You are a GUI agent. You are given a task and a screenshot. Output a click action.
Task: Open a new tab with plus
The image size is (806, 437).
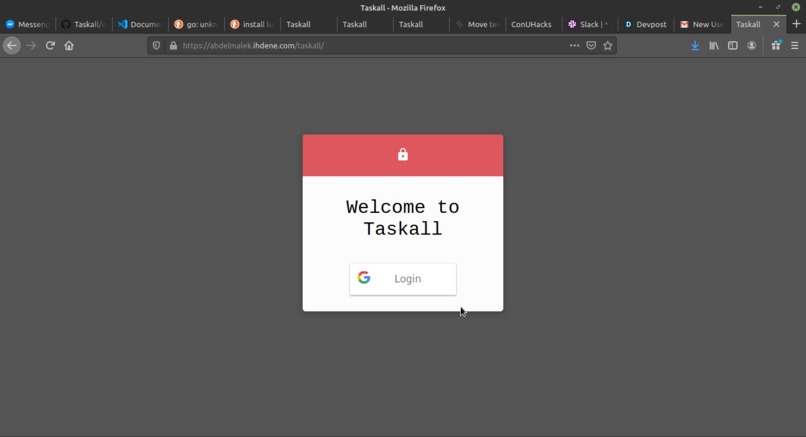pos(796,24)
